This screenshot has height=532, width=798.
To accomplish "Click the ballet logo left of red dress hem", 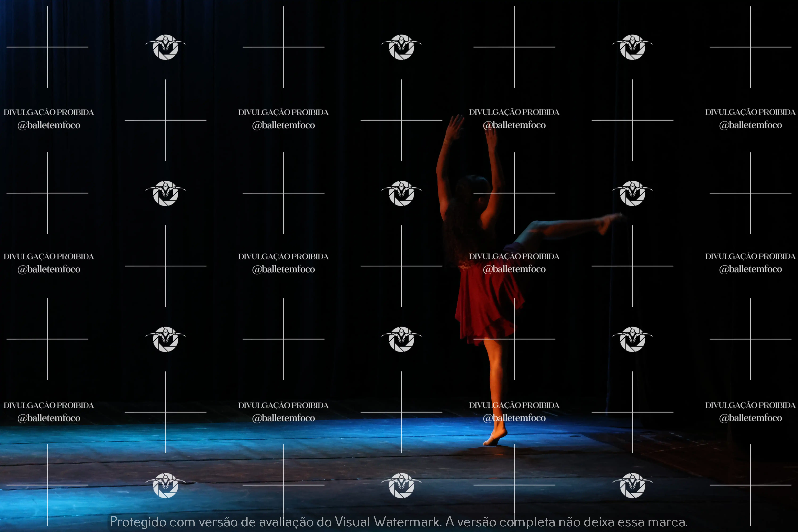I will [401, 339].
